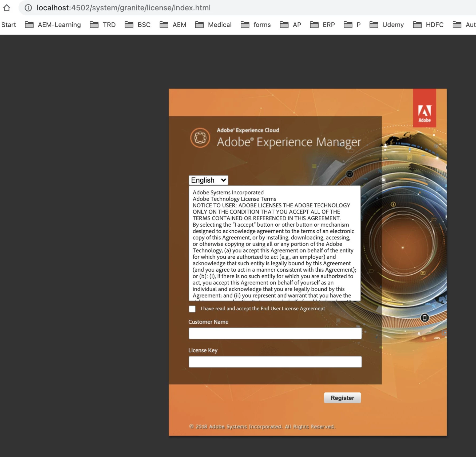Open the AEM-Learning bookmark folder
Image resolution: width=476 pixels, height=457 pixels.
(x=53, y=25)
